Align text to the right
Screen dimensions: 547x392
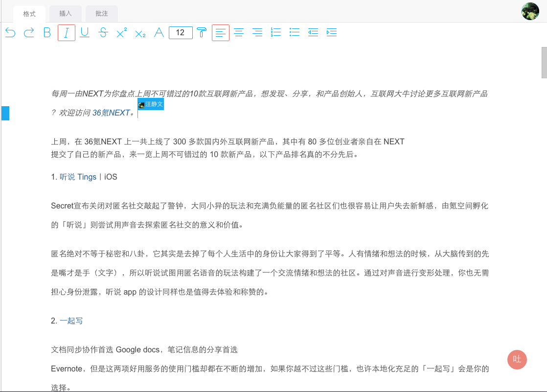click(257, 33)
